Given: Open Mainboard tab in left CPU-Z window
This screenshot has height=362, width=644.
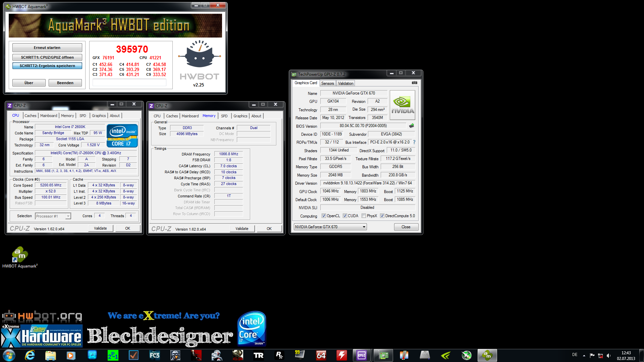Looking at the screenshot, I should coord(49,116).
